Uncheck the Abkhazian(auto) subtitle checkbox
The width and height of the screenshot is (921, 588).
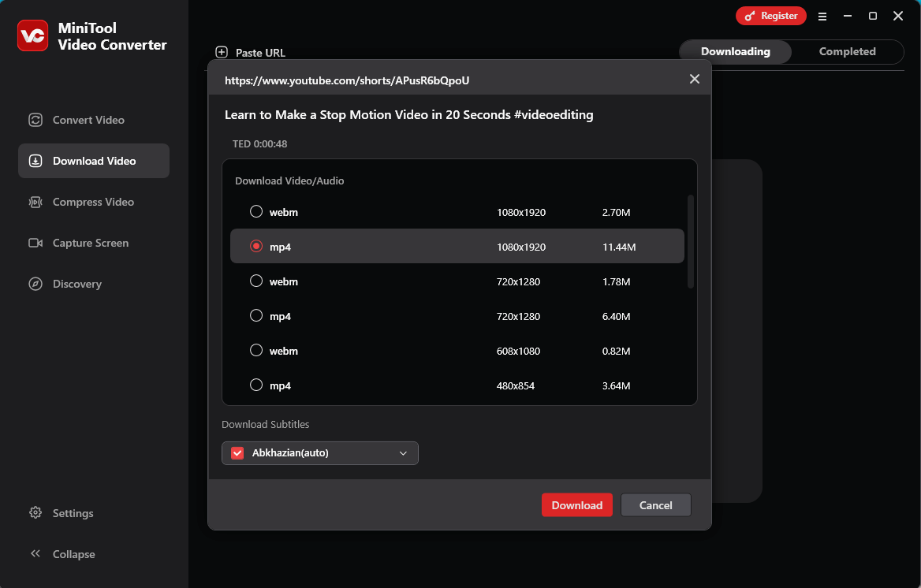pos(236,452)
